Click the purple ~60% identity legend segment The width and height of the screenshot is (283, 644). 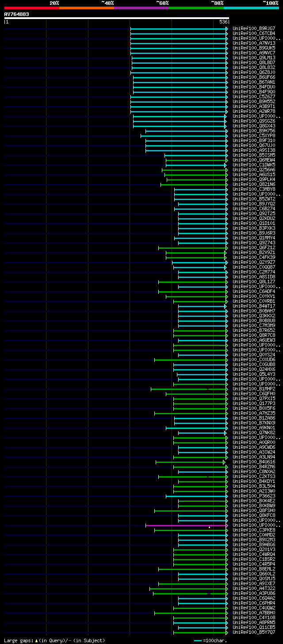tap(141, 8)
